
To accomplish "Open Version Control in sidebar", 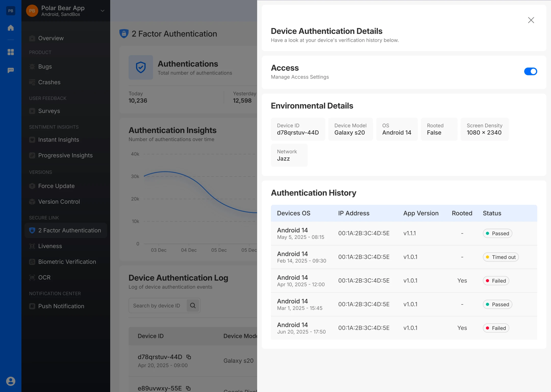I will pos(59,202).
